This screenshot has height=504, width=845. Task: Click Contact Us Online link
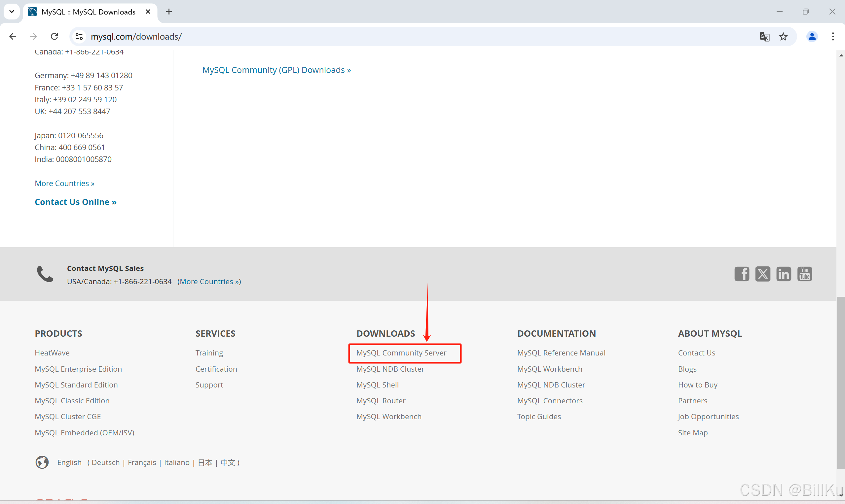(75, 202)
